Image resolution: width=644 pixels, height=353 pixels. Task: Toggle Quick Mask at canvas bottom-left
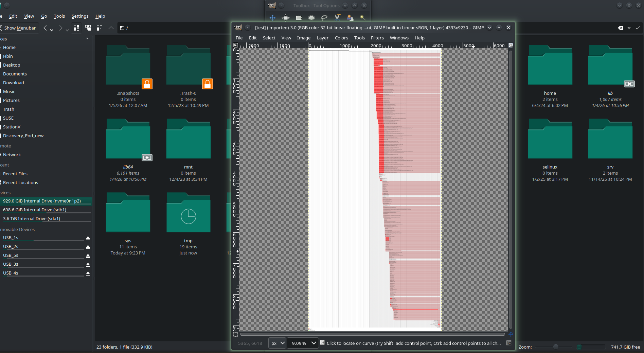(x=236, y=334)
